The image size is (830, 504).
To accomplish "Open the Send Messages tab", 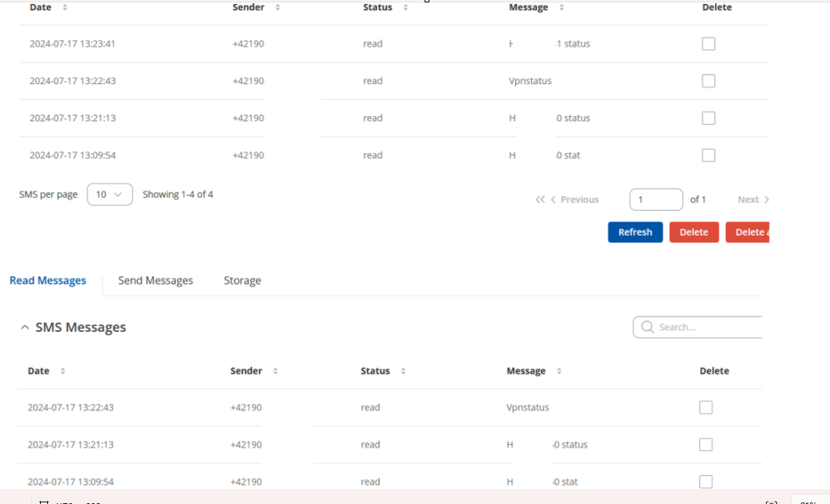I will click(155, 280).
